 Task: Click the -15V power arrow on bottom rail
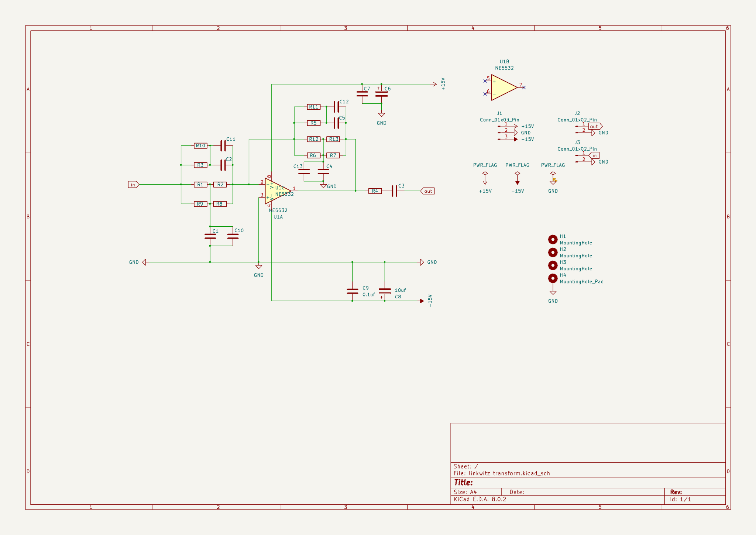pyautogui.click(x=422, y=301)
